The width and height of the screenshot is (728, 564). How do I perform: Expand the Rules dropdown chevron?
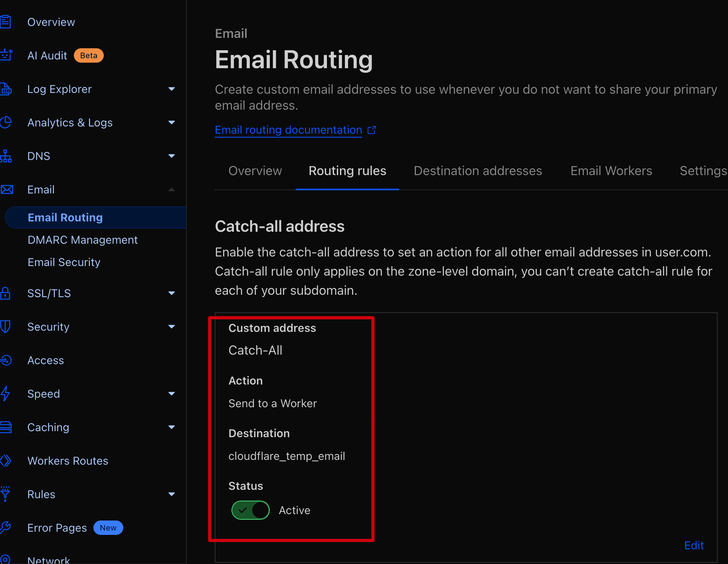click(172, 494)
